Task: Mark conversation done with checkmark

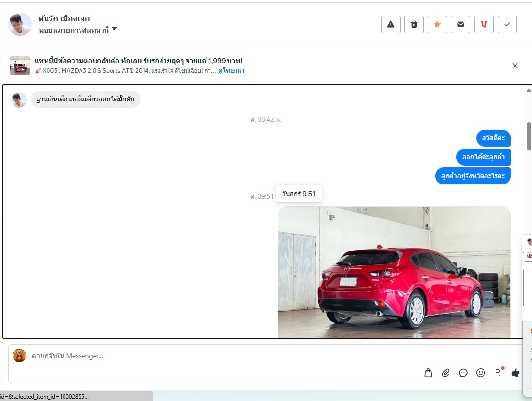Action: (507, 24)
